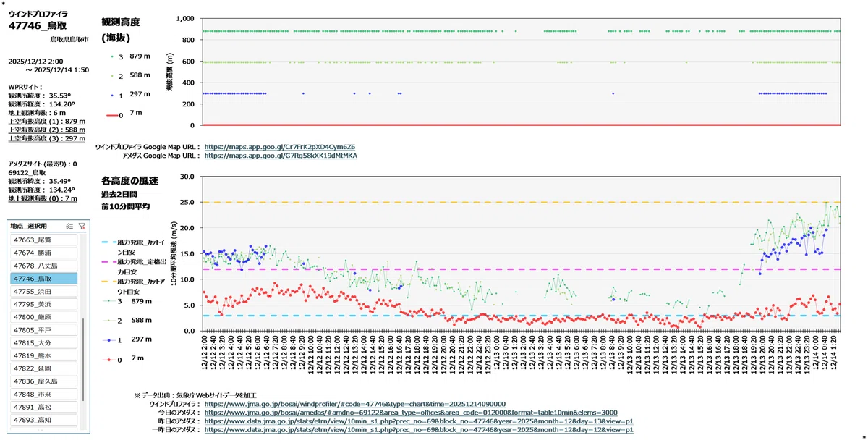868x443 pixels.
Task: Pick 47848_市来 in the station list
Action: tap(43, 394)
